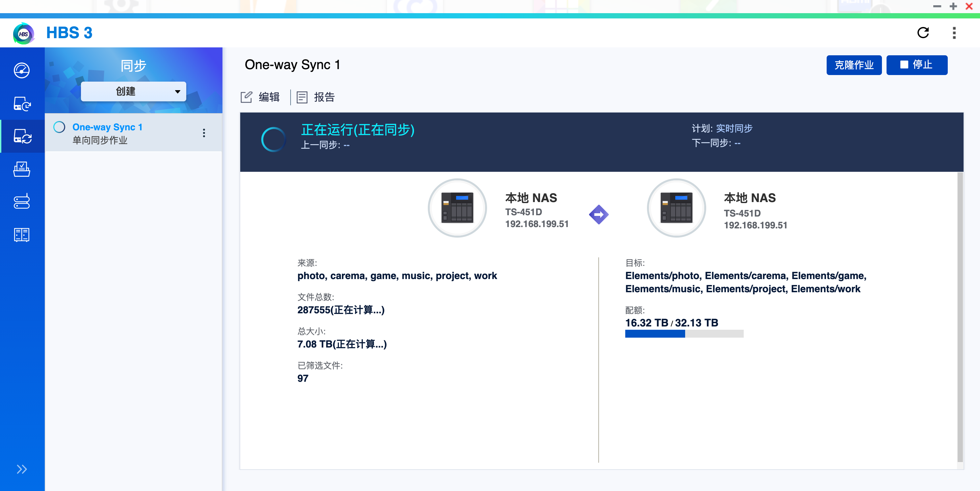Expand the sidebar with the double chevron
Screen dimensions: 980x491
(x=22, y=469)
